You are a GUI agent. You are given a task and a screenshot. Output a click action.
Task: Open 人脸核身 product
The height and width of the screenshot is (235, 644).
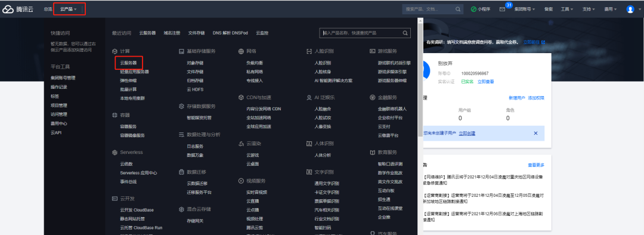[323, 72]
